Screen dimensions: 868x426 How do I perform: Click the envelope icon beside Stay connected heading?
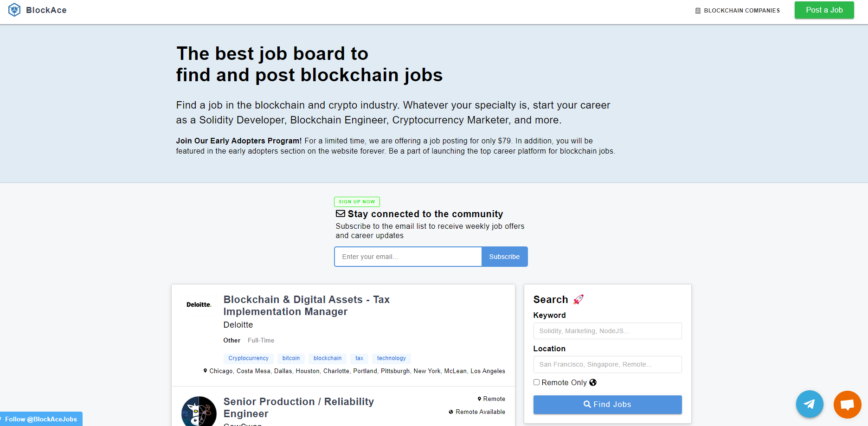point(340,213)
